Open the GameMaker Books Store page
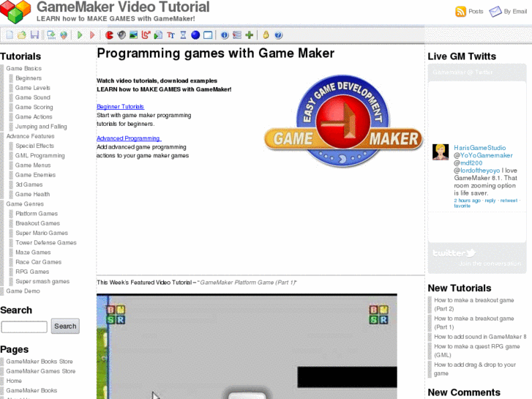Image resolution: width=532 pixels, height=399 pixels. click(x=40, y=362)
